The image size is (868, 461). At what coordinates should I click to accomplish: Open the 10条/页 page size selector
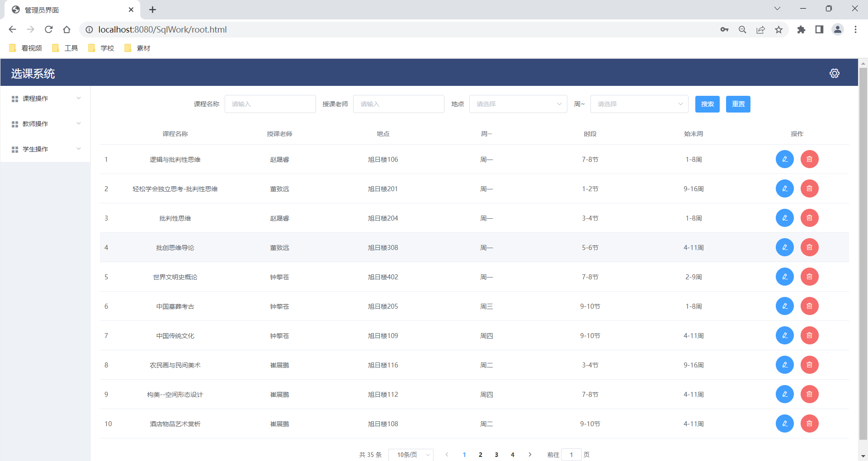(410, 455)
